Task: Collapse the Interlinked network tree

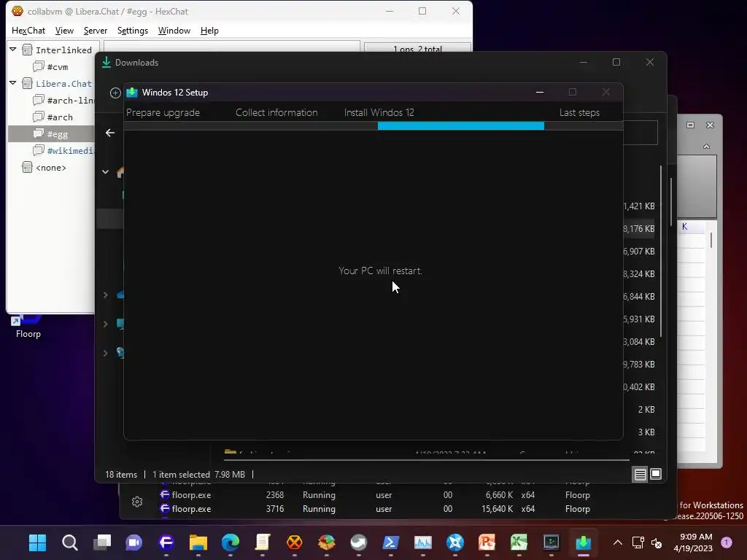Action: click(x=13, y=49)
